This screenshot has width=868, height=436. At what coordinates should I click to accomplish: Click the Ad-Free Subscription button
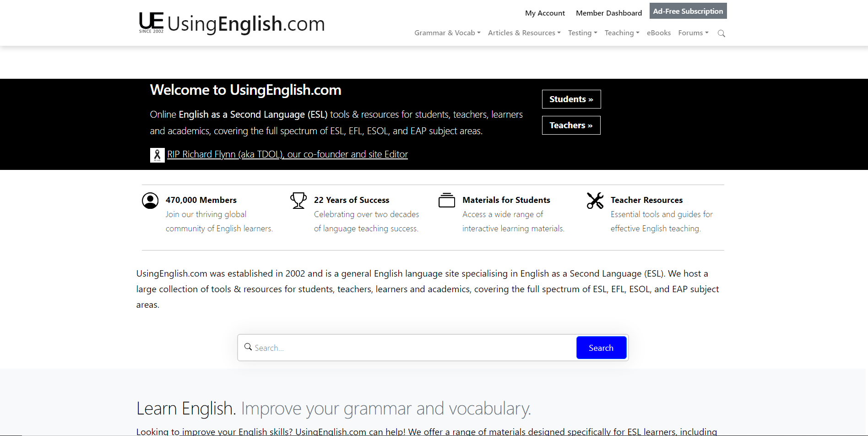[688, 11]
